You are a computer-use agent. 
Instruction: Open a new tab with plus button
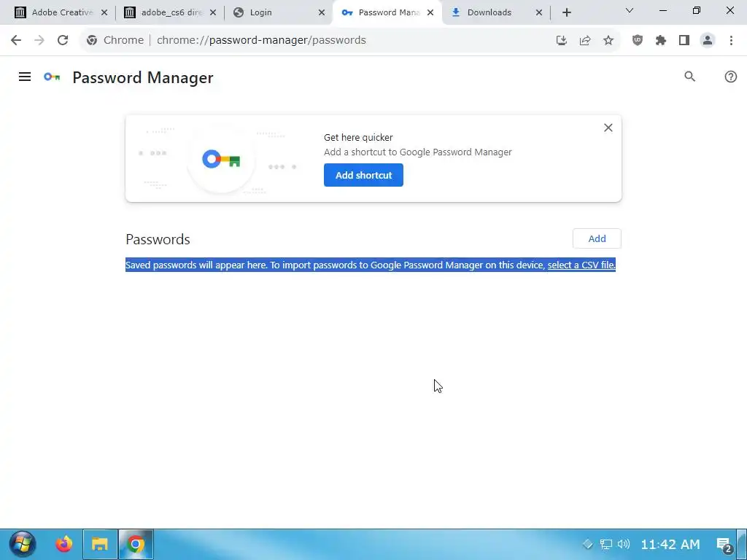click(566, 12)
